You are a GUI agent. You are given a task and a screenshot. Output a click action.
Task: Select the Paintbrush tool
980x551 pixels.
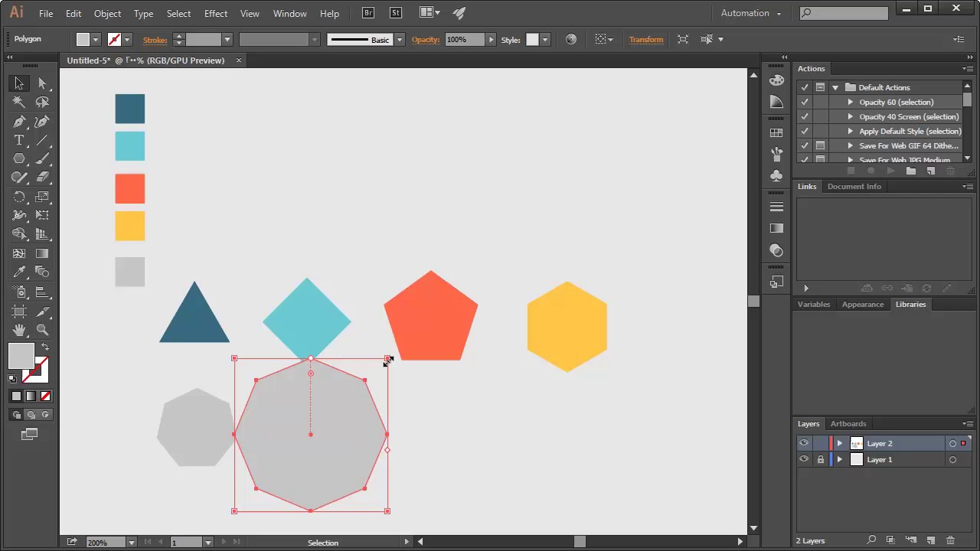[x=42, y=158]
